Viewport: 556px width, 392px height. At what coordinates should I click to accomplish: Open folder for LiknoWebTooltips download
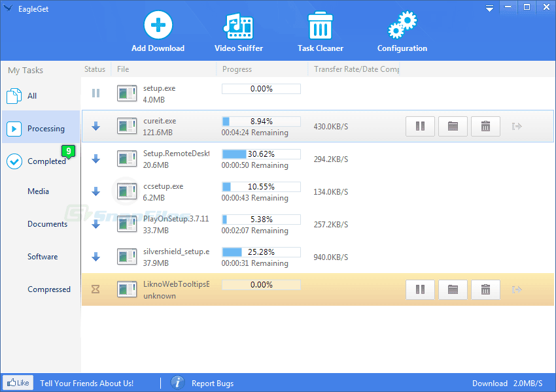453,289
